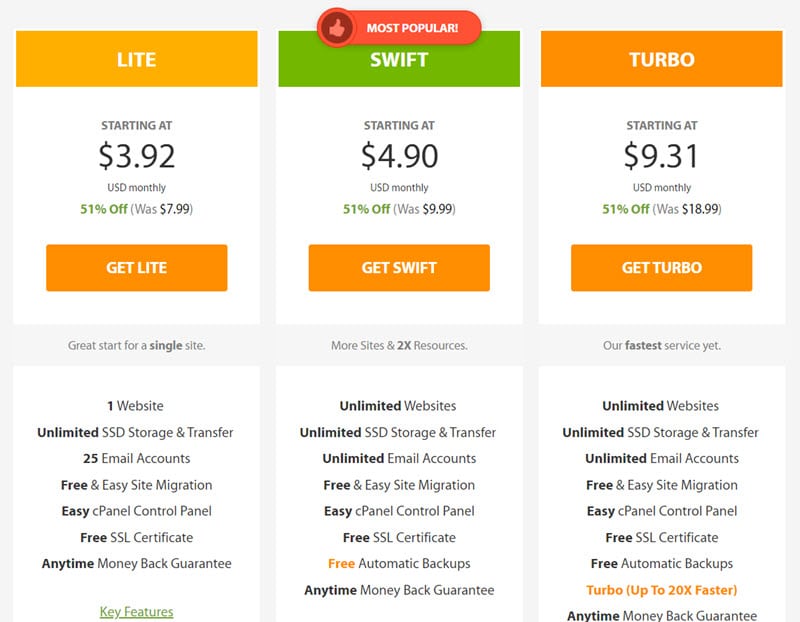Click the GET SWIFT button
This screenshot has height=622, width=800.
point(399,268)
